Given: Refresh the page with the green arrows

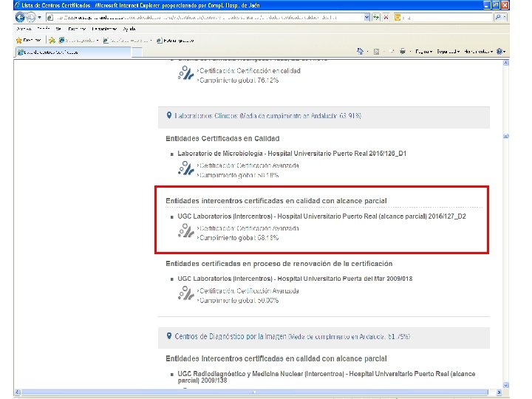Looking at the screenshot, I should [x=376, y=17].
